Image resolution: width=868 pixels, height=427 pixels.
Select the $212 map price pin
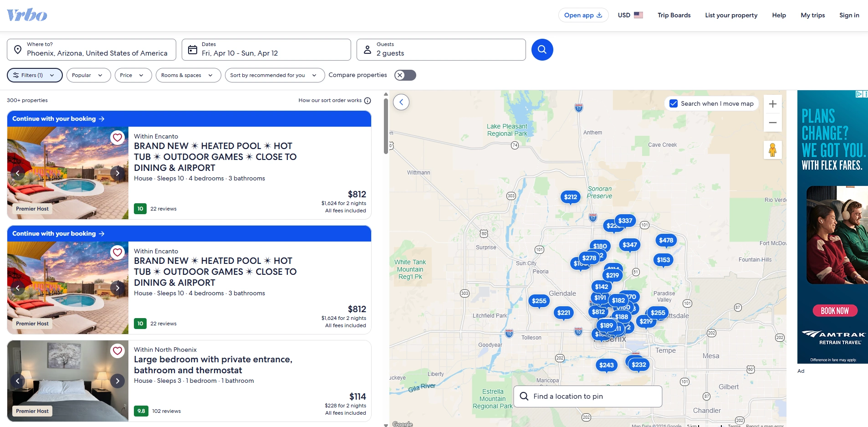click(571, 197)
